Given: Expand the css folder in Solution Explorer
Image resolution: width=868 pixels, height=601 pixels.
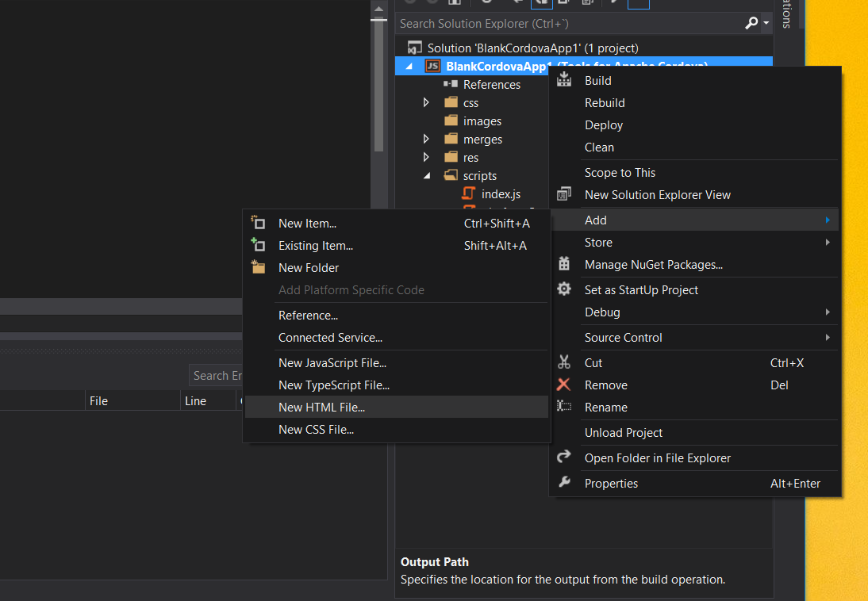Looking at the screenshot, I should [426, 102].
